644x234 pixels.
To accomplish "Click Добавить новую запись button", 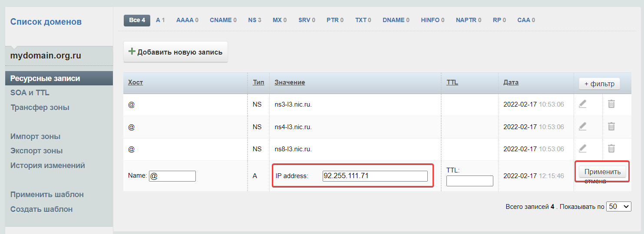I will (175, 52).
